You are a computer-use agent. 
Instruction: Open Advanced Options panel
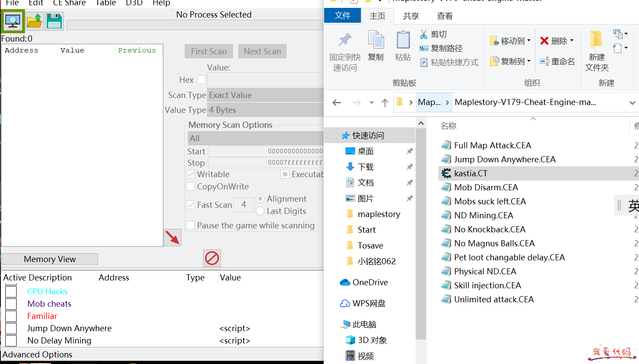(38, 354)
